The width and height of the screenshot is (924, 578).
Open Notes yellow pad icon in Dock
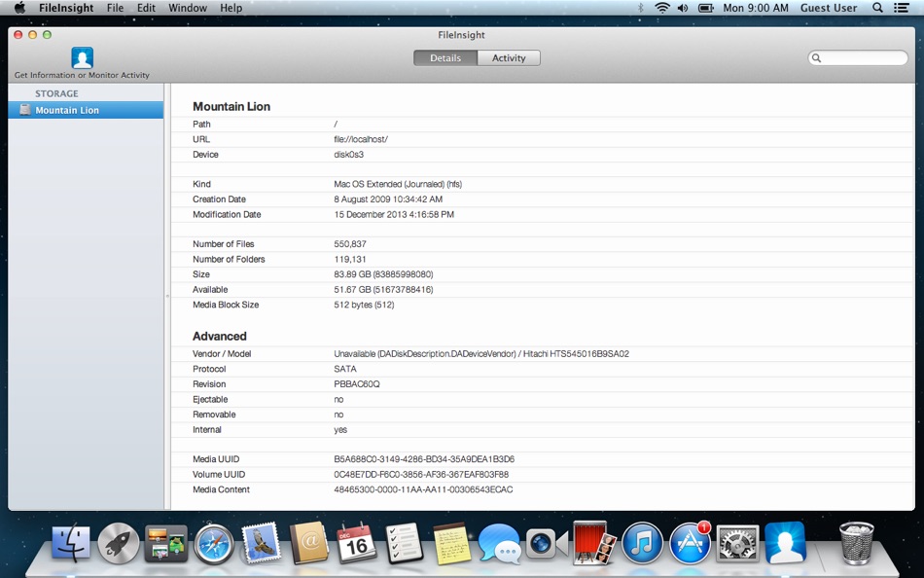(452, 543)
